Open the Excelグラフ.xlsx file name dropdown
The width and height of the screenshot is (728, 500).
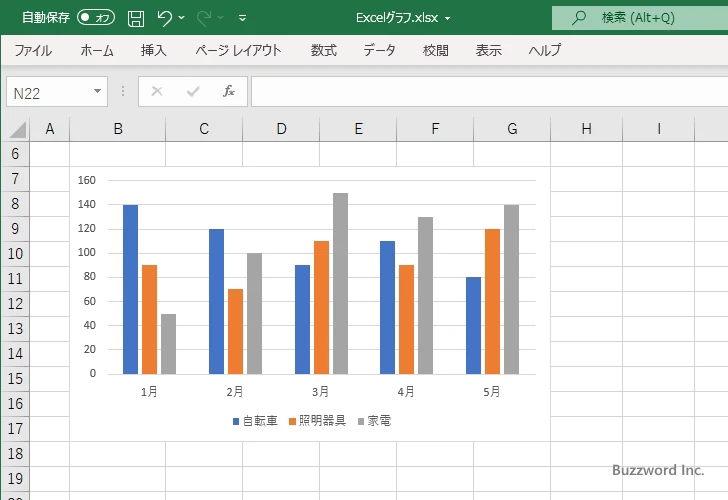click(x=448, y=19)
